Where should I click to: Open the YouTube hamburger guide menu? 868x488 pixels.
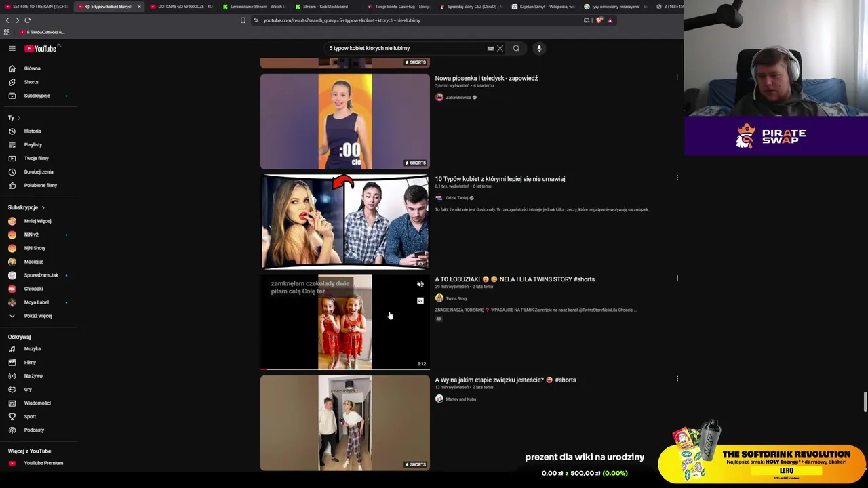point(12,48)
